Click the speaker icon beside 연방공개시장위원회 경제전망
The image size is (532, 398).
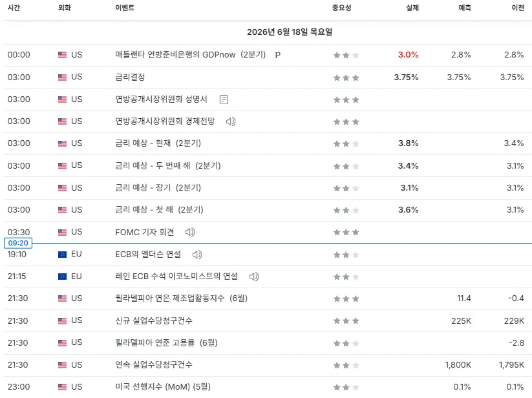point(231,121)
